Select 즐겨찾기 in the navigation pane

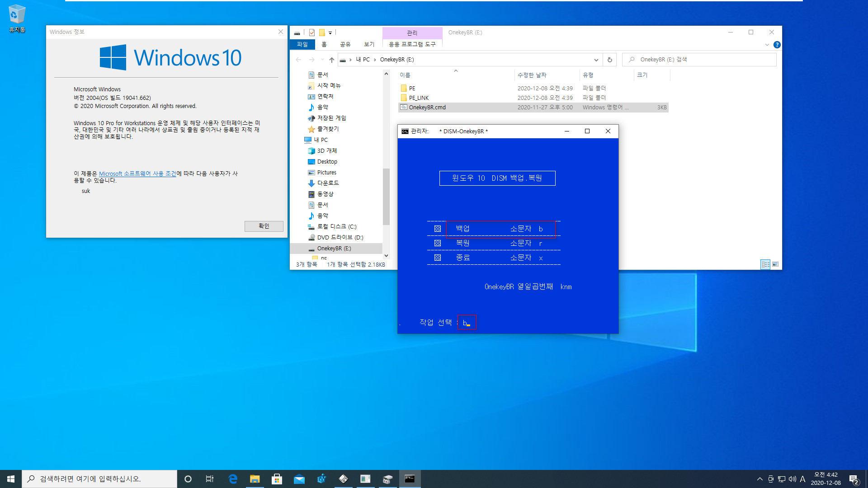click(x=328, y=129)
